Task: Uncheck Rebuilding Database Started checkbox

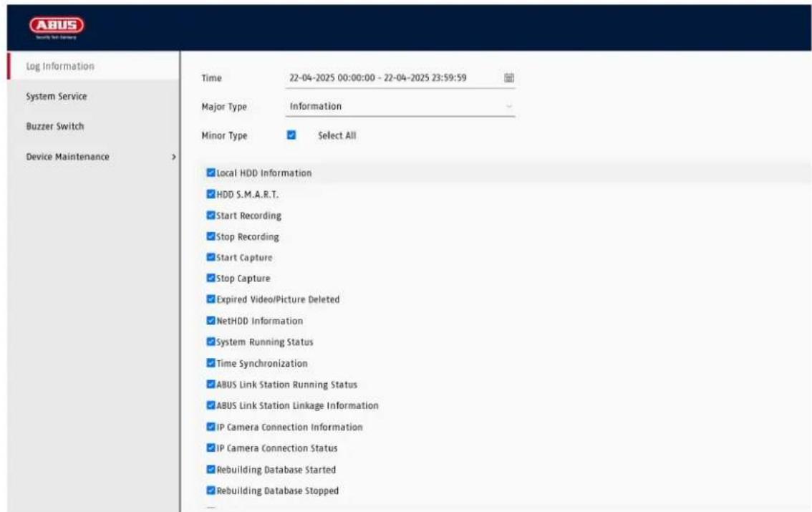Action: [x=211, y=469]
